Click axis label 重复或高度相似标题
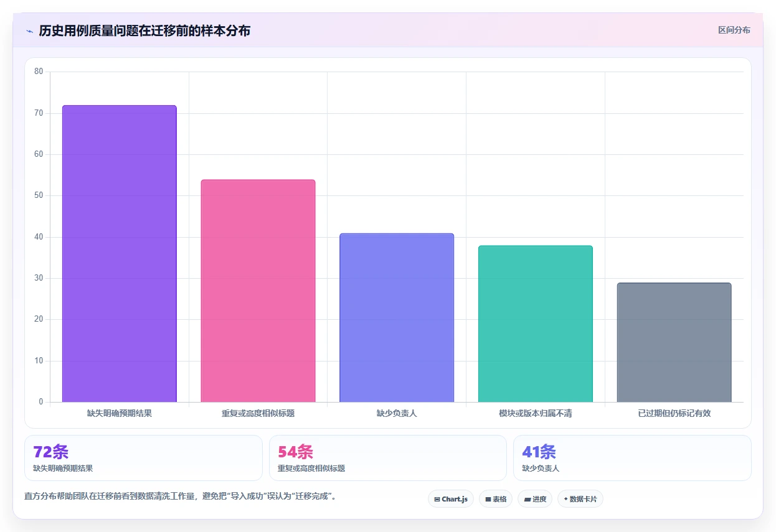776x532 pixels. (258, 413)
